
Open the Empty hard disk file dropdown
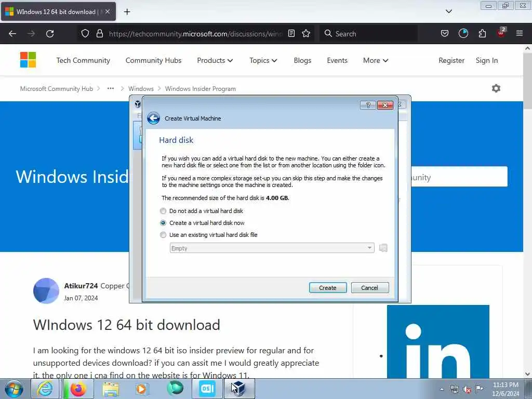(x=272, y=248)
